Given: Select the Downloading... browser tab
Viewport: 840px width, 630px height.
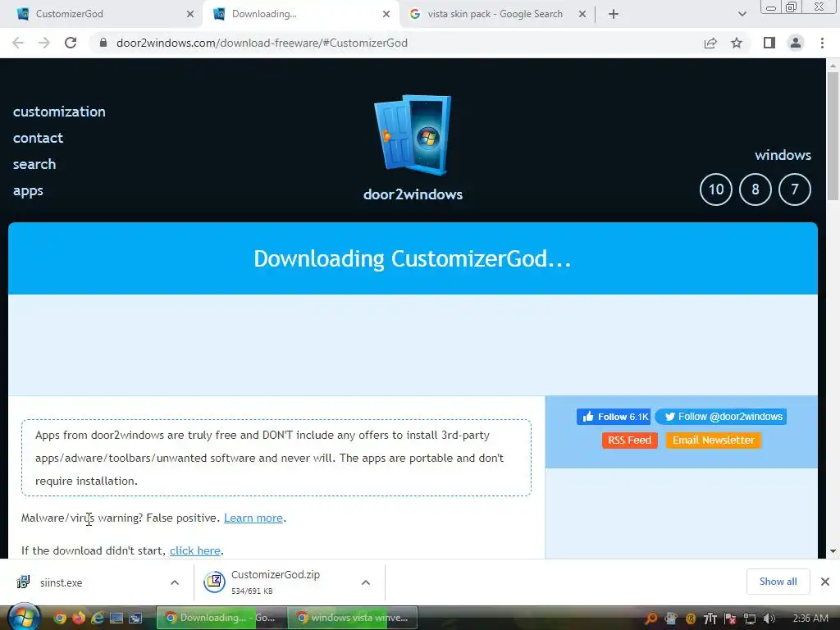Looking at the screenshot, I should coord(300,14).
